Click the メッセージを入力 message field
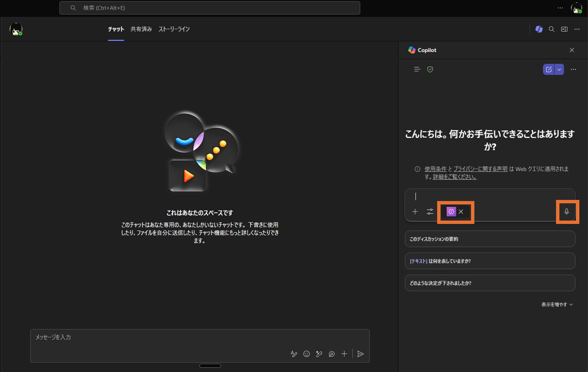 click(x=158, y=337)
